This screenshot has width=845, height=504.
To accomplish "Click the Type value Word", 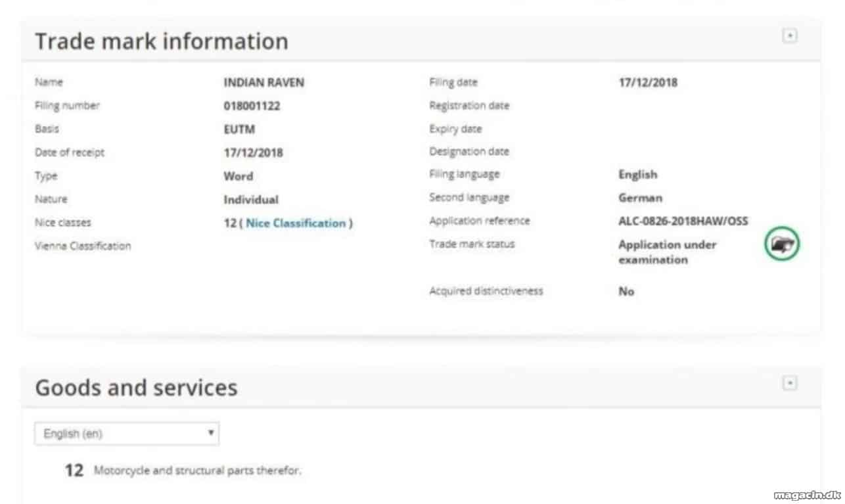I will pos(238,176).
